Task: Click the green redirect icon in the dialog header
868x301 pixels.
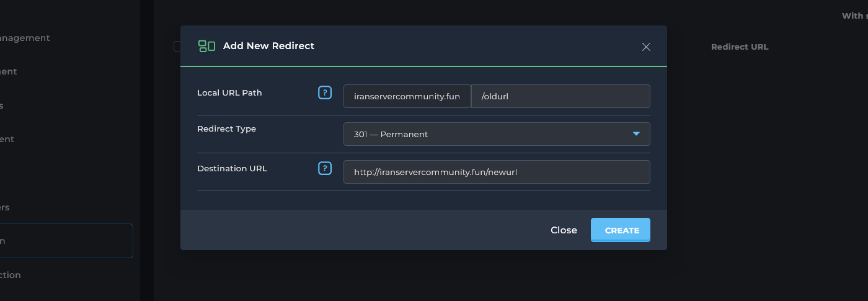Action: click(x=206, y=46)
